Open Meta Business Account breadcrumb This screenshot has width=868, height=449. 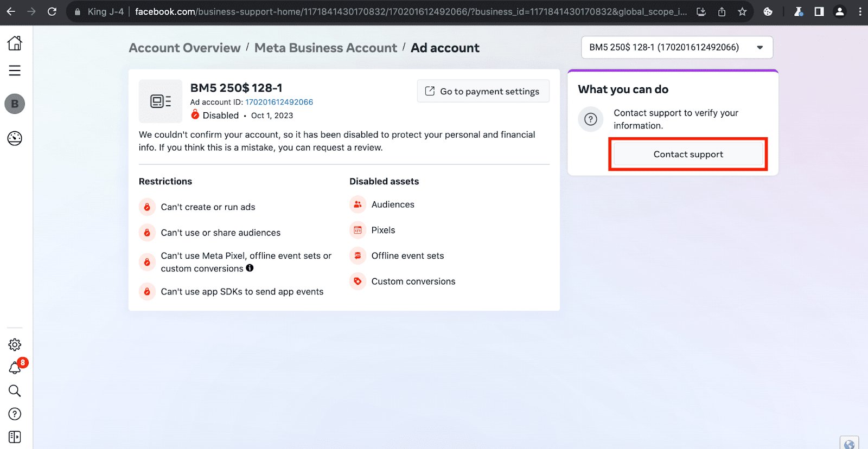point(325,48)
